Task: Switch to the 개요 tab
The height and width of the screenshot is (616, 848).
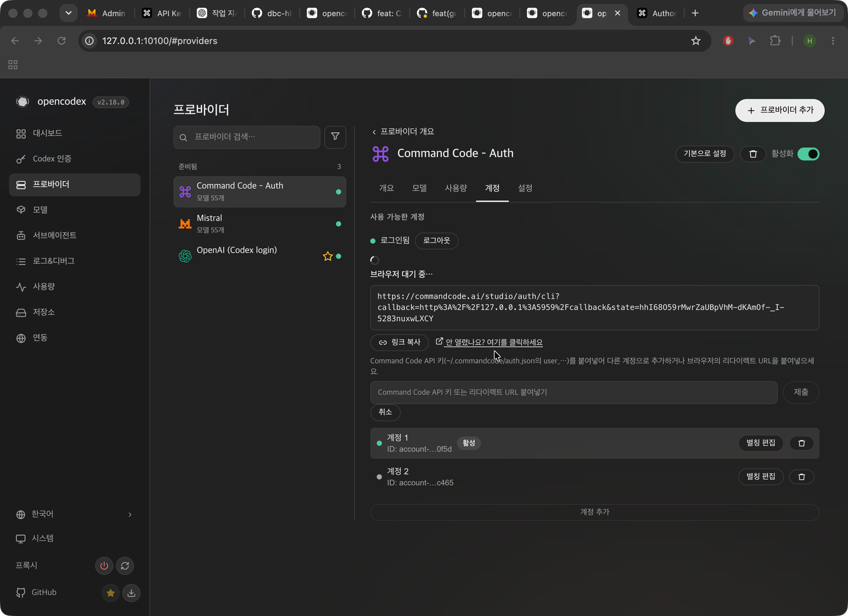Action: 386,188
